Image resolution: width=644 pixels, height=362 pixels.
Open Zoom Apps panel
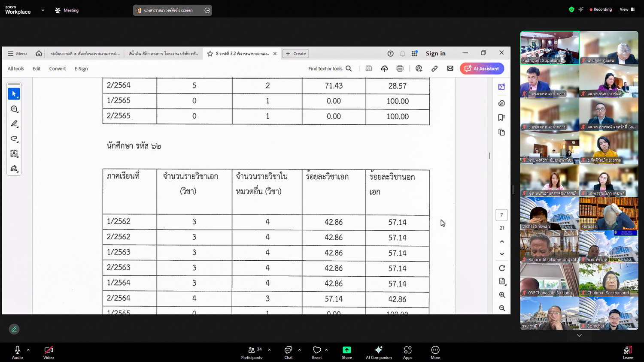tap(407, 353)
